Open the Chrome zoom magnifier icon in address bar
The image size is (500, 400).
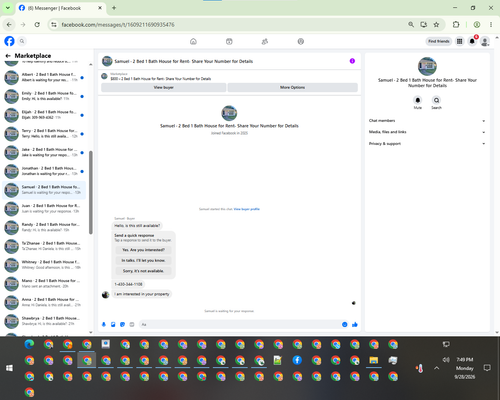coord(411,24)
